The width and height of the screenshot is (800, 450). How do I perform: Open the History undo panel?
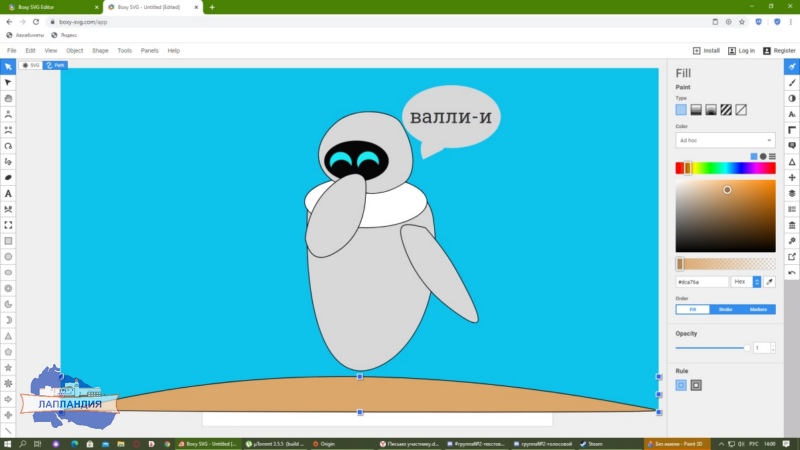(x=792, y=272)
